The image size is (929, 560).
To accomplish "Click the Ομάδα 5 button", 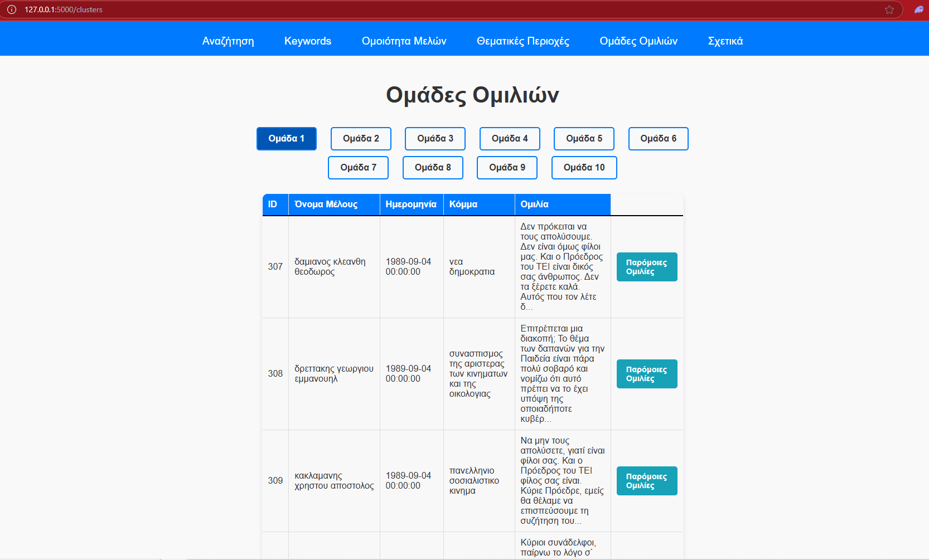I will (584, 139).
